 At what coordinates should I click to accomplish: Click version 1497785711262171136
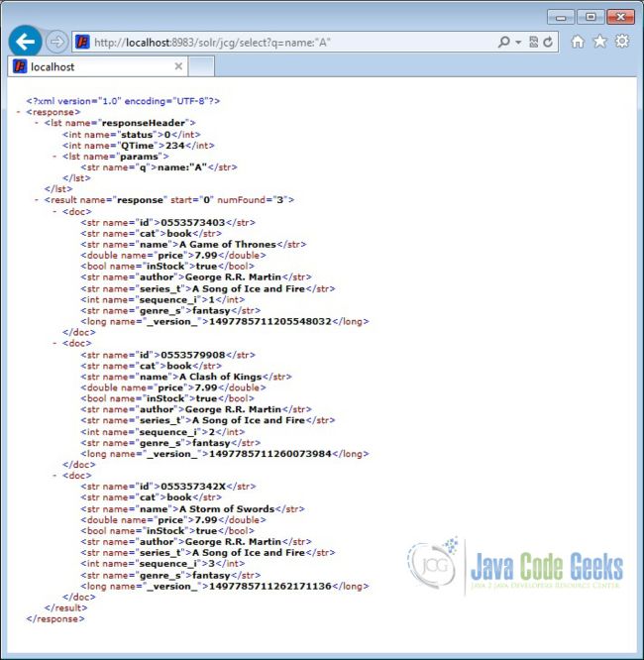270,586
